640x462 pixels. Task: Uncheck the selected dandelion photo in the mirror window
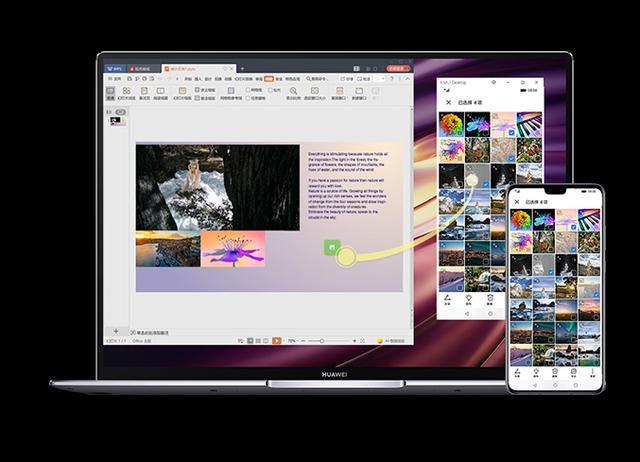coord(485,184)
